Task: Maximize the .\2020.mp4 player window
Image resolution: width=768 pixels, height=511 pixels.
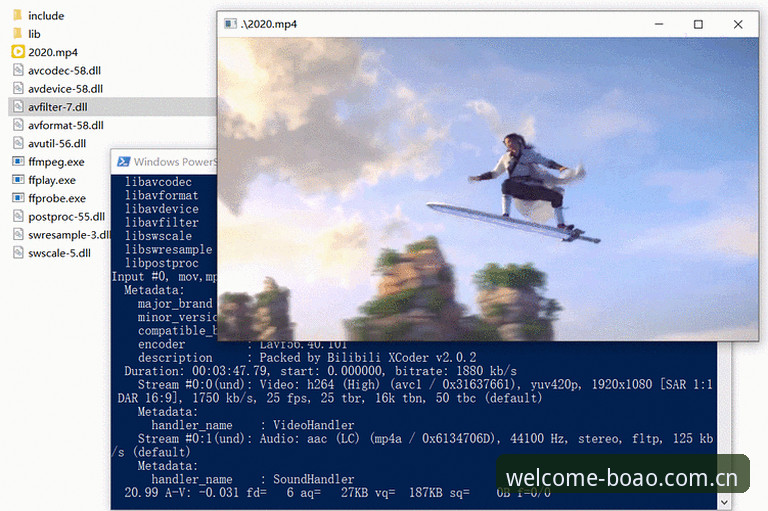Action: pos(698,24)
